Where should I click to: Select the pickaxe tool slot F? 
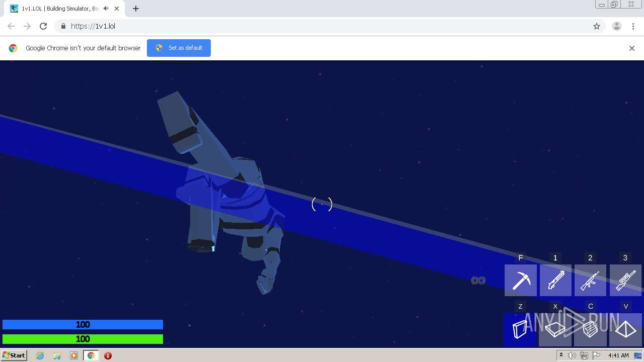point(521,280)
